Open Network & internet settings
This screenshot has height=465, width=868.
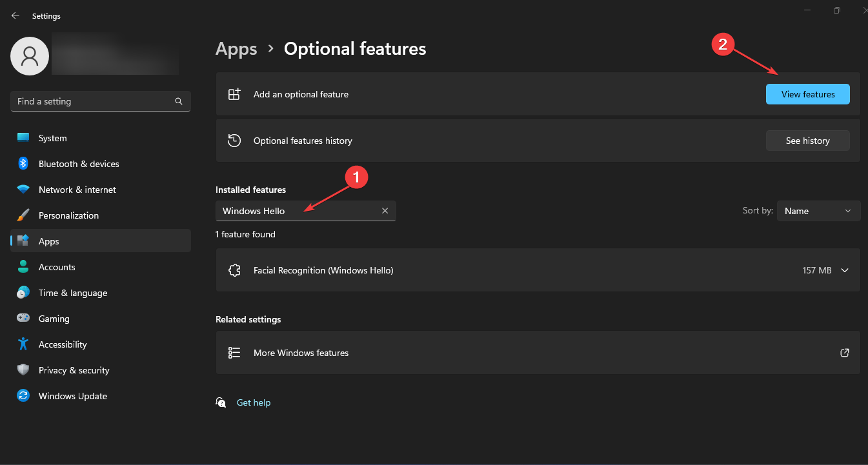101,190
